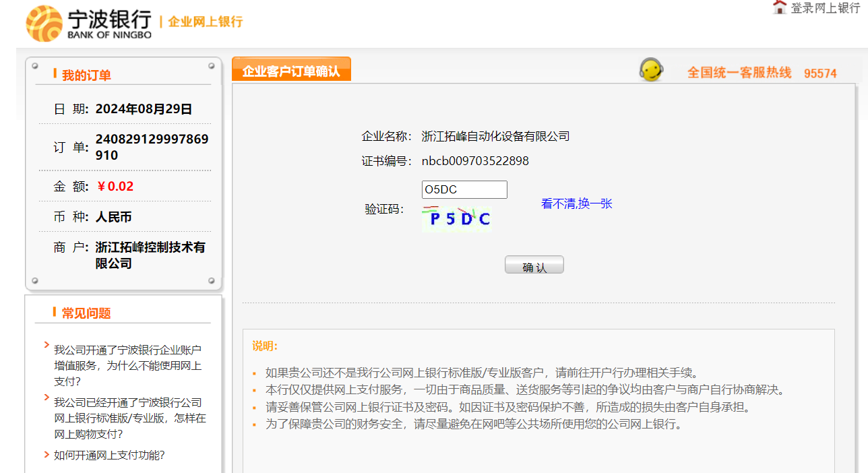Open FAQ 为什么不能使用网上支付
The height and width of the screenshot is (473, 868).
coord(127,365)
